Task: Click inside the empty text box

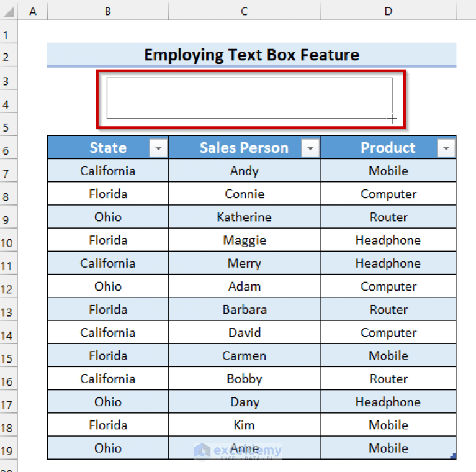Action: click(249, 98)
